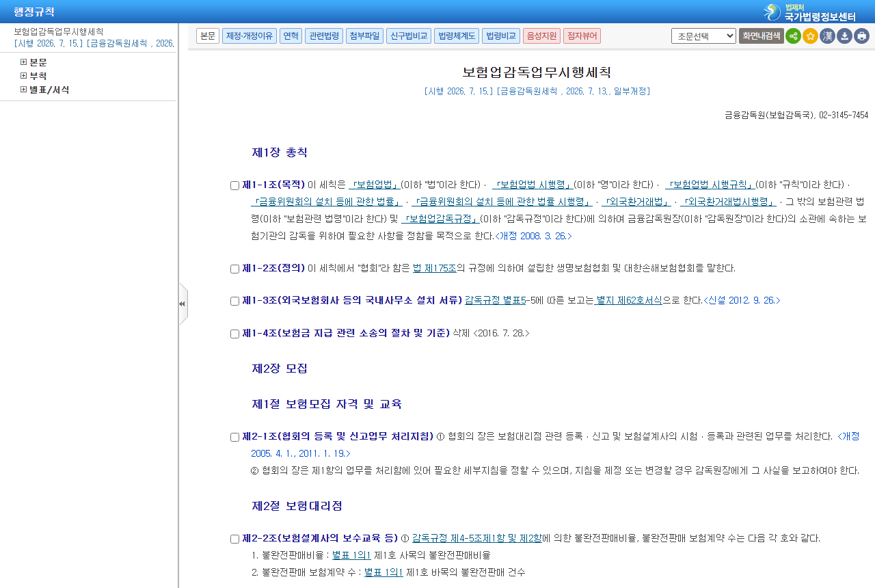The height and width of the screenshot is (588, 875).
Task: Check the 제1-4조 보험금 지급 소송 checkbox
Action: 234,334
